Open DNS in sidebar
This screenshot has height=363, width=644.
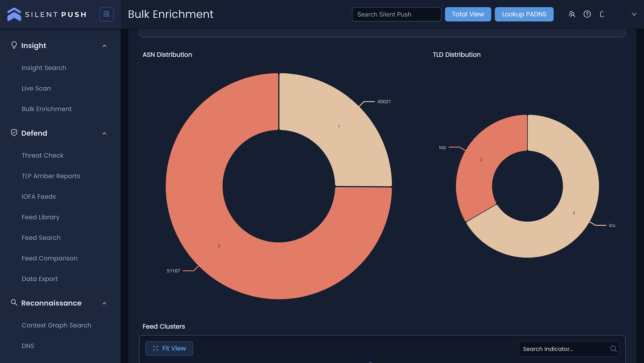[28, 346]
